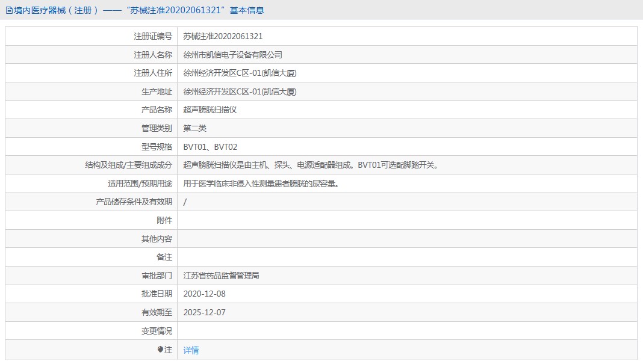The height and width of the screenshot is (364, 643).
Task: Select expiry date 2025-12-07
Action: [204, 312]
